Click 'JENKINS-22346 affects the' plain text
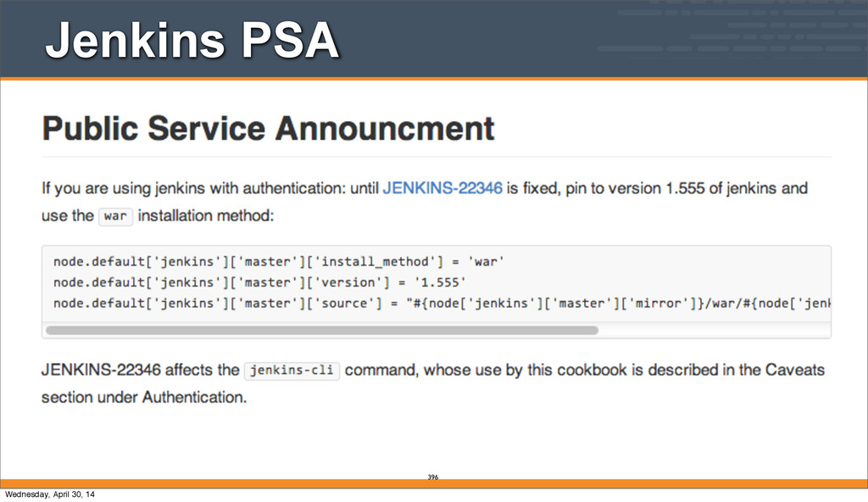 [x=141, y=370]
